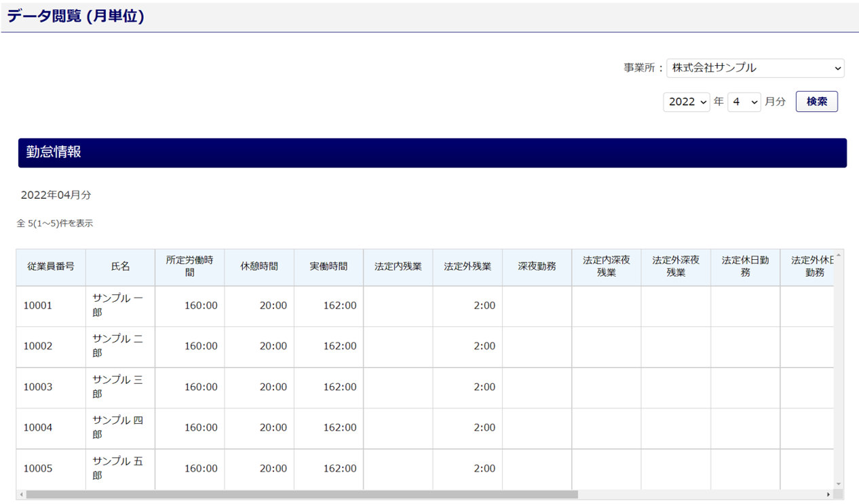Screen dimensions: 859x504
Task: Click the horizontal scrollbar thumb under the table
Action: click(299, 495)
